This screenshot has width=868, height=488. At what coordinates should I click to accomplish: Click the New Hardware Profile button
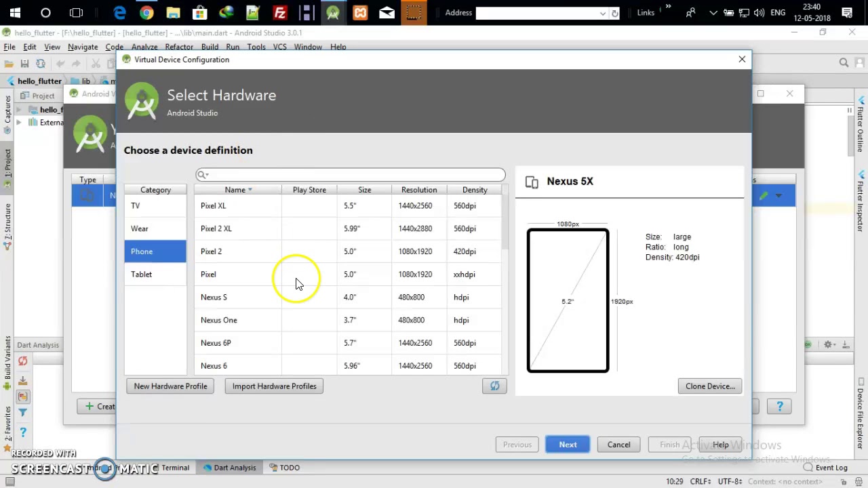click(x=170, y=386)
